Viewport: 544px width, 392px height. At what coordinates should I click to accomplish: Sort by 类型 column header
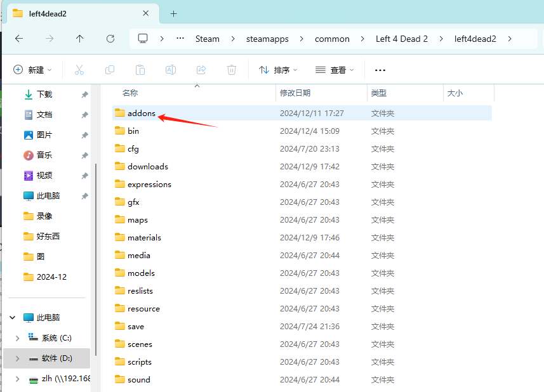point(378,93)
